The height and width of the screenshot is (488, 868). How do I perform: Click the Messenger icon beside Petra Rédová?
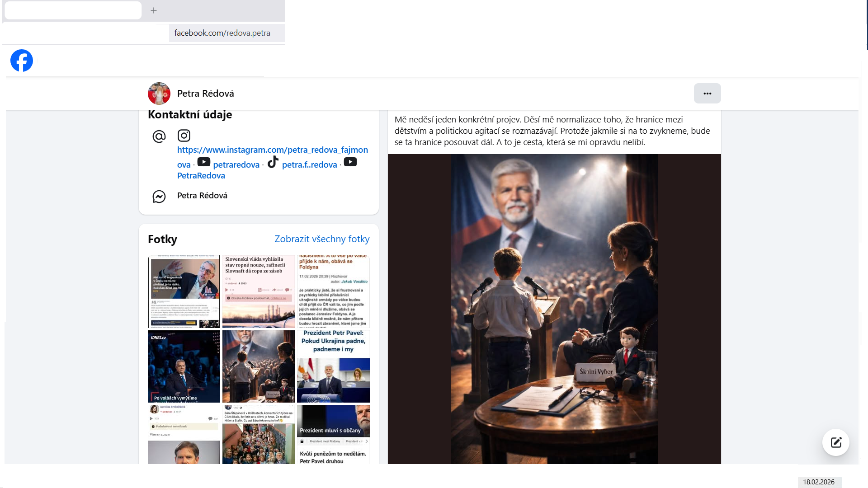(159, 197)
